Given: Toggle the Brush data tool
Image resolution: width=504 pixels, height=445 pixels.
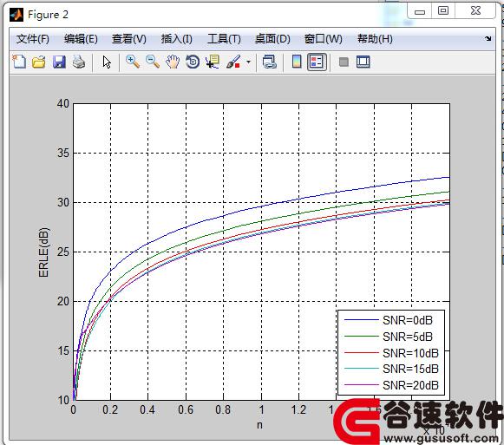Looking at the screenshot, I should point(233,62).
